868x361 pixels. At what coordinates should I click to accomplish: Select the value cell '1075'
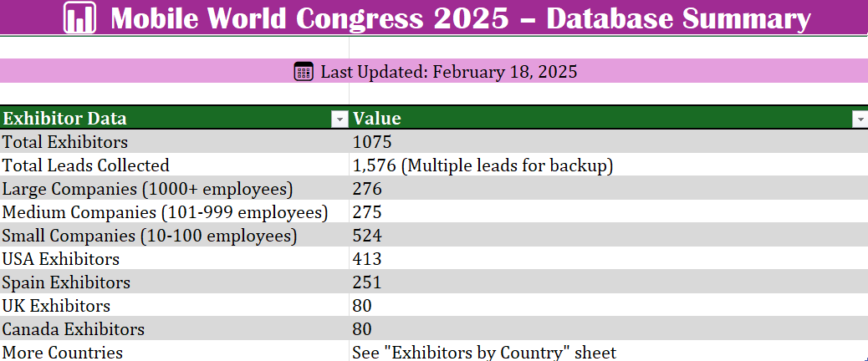(609, 141)
